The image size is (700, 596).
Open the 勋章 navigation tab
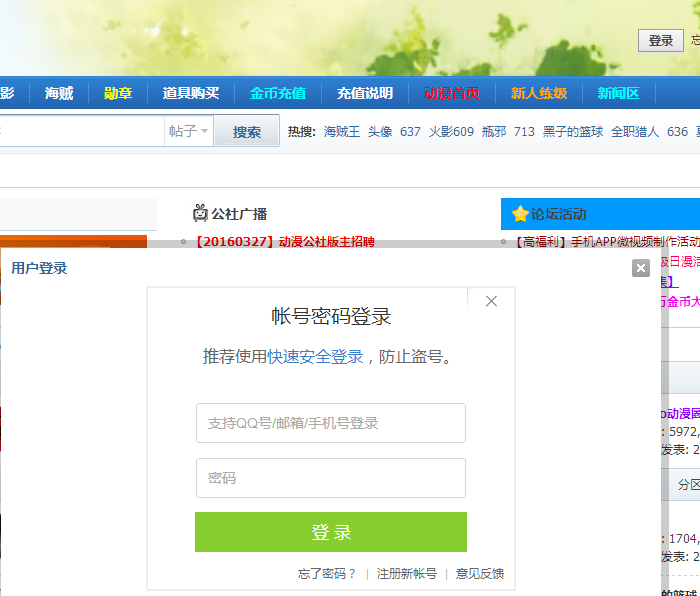coord(118,93)
